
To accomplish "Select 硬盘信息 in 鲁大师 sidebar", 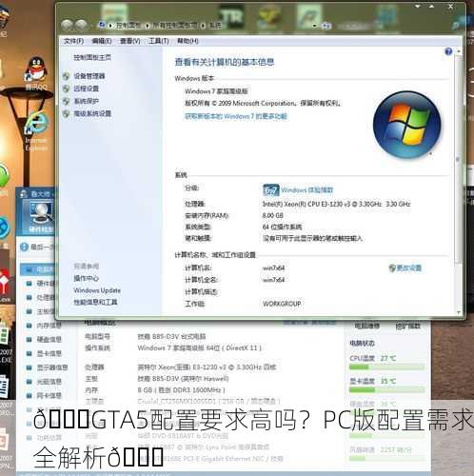I will (49, 340).
